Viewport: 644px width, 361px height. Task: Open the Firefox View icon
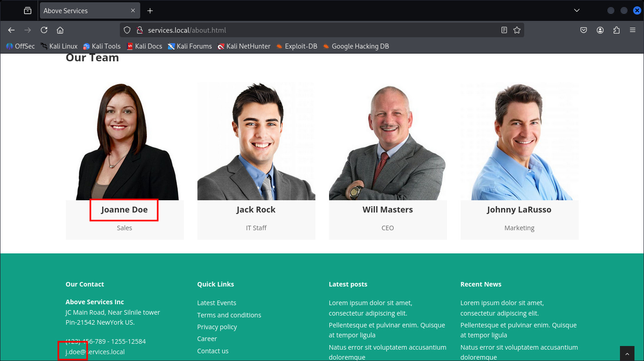(x=28, y=10)
